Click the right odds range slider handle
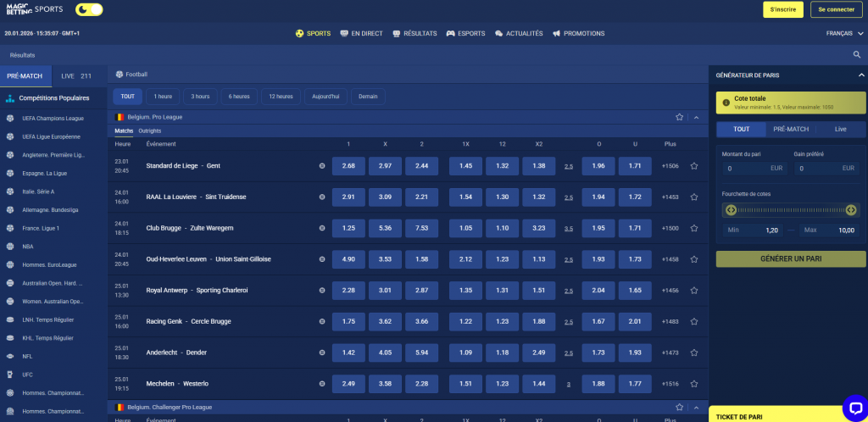 (x=851, y=209)
